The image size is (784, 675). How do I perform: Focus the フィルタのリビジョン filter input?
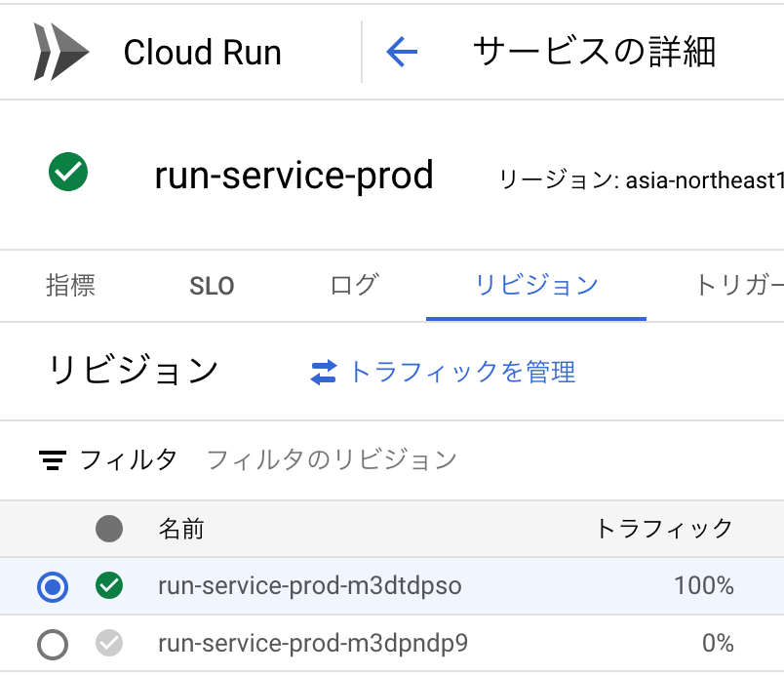332,460
